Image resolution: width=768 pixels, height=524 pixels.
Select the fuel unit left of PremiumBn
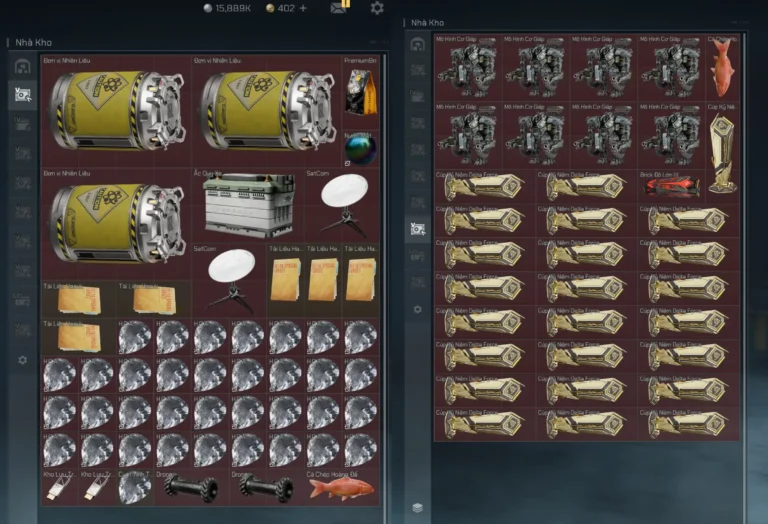266,112
